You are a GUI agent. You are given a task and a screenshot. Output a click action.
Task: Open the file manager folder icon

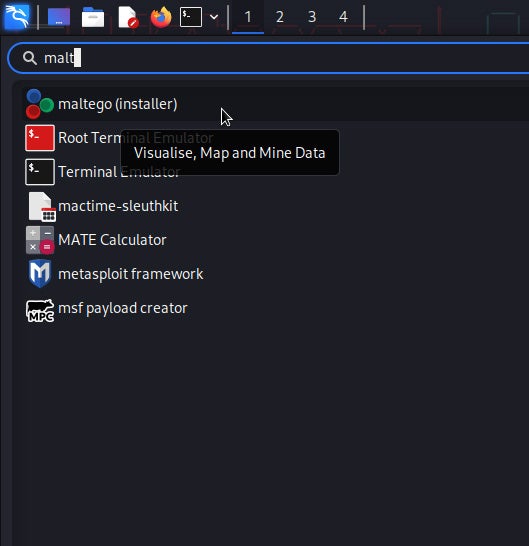[x=93, y=17]
